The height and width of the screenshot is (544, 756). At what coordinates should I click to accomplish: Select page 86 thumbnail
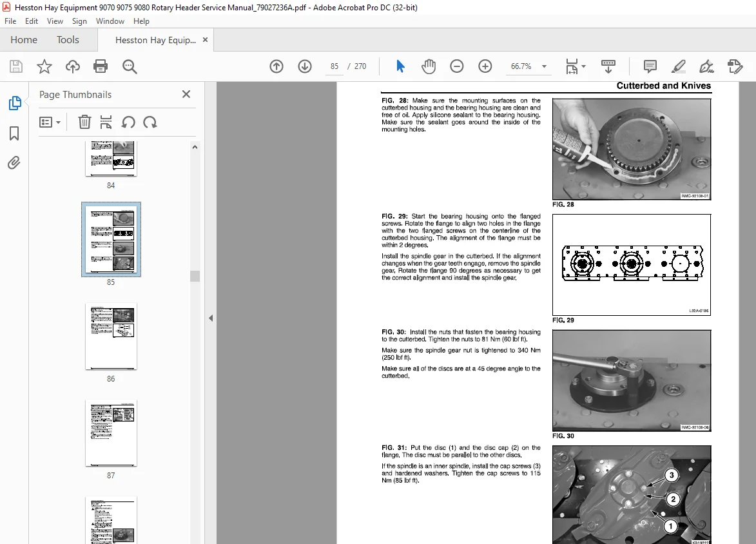pyautogui.click(x=111, y=336)
